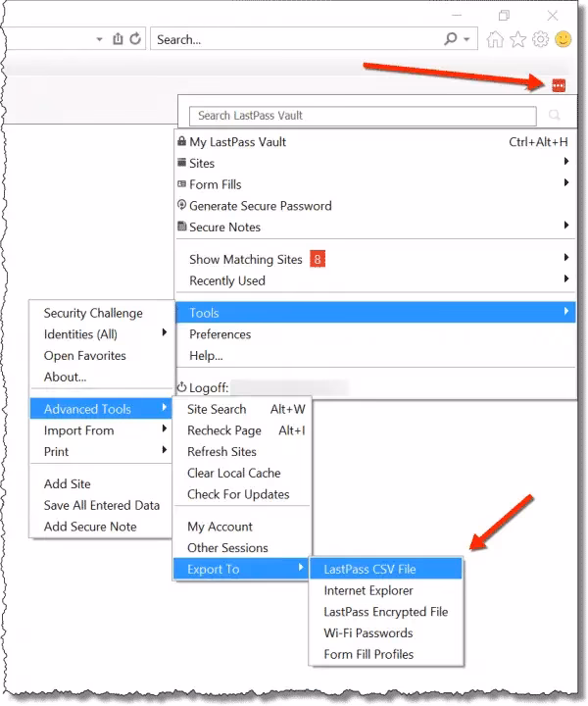Screen dimensions: 588x706
Task: Click the browser refresh icon
Action: point(135,39)
